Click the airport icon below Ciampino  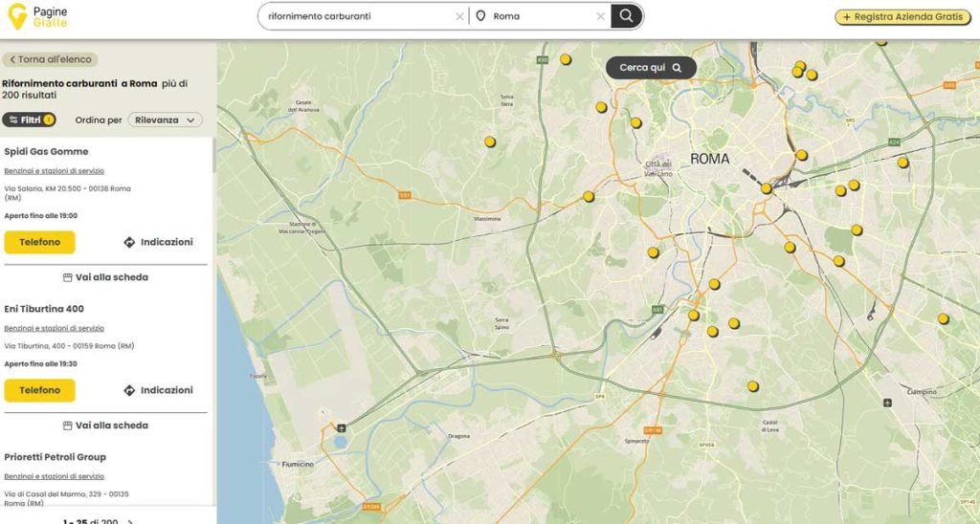887,403
